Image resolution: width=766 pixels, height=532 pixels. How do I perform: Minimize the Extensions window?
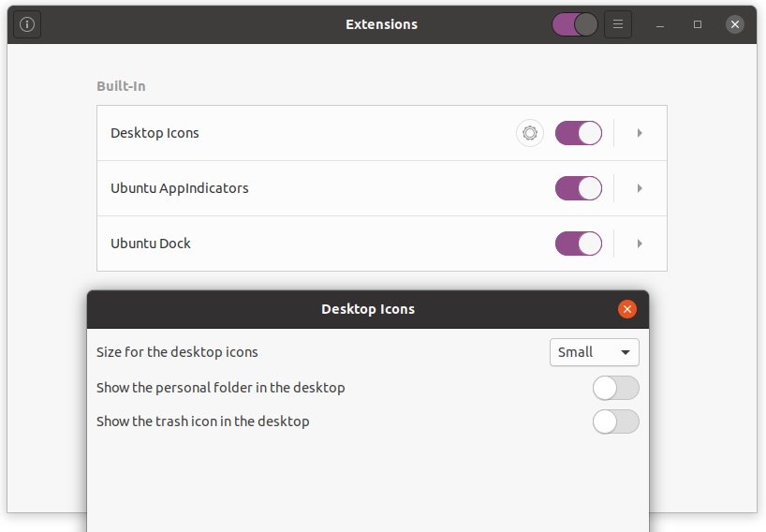pyautogui.click(x=660, y=24)
